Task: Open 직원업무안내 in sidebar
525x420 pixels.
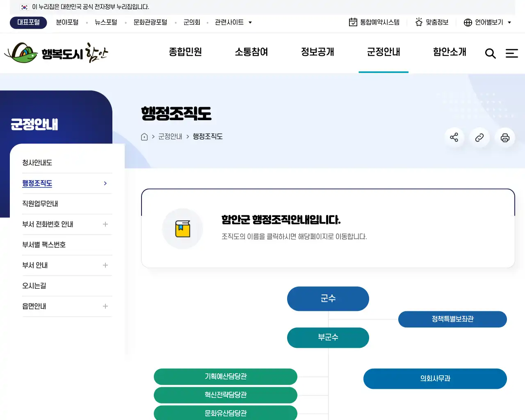Action: 40,204
